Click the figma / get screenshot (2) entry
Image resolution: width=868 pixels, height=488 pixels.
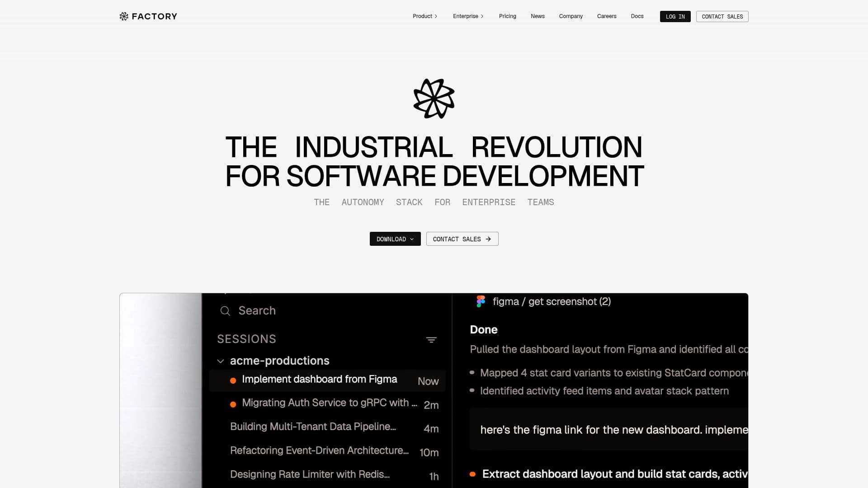(x=543, y=301)
